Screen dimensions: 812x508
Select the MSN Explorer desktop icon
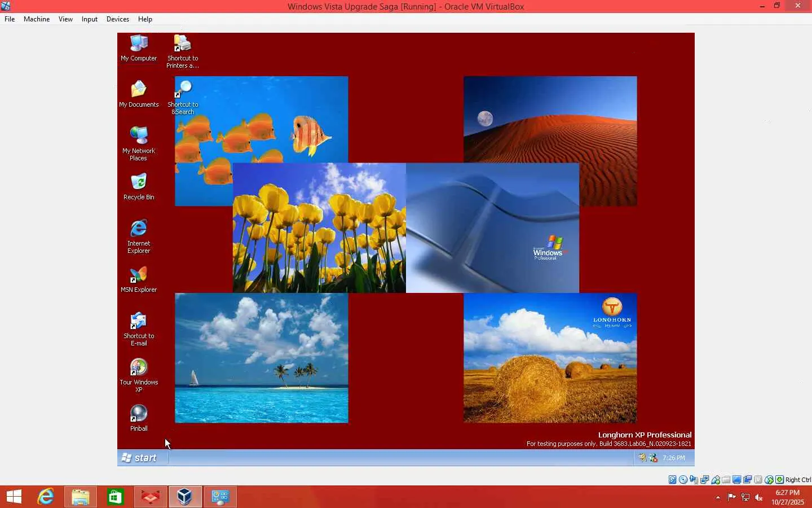pos(139,279)
